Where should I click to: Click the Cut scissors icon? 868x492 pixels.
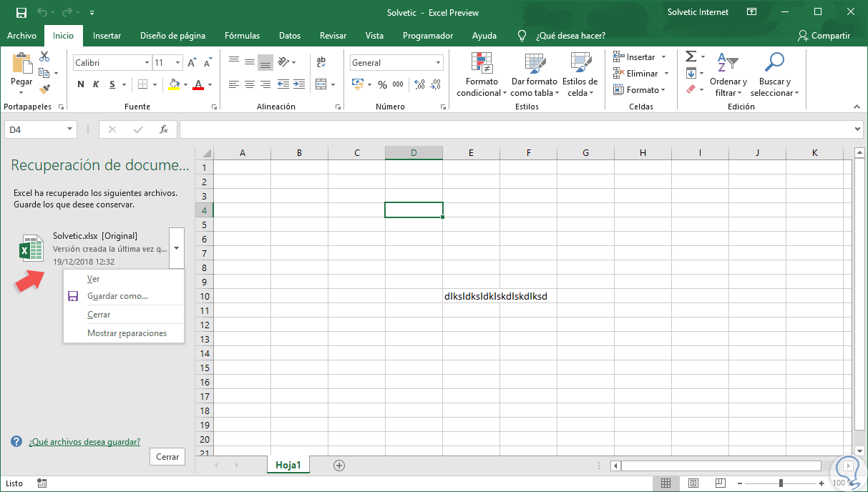(44, 56)
